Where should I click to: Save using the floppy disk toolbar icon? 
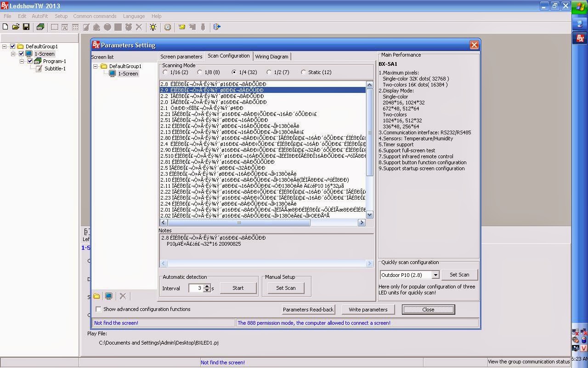[x=26, y=27]
